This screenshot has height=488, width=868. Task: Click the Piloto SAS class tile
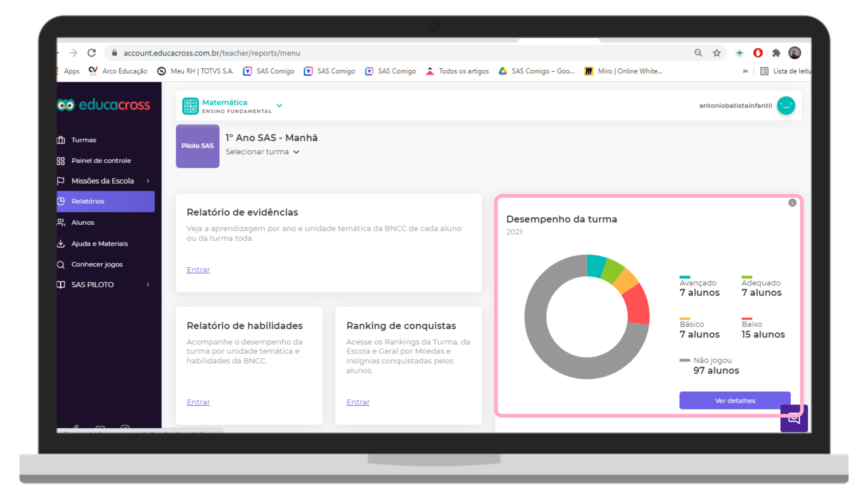197,146
